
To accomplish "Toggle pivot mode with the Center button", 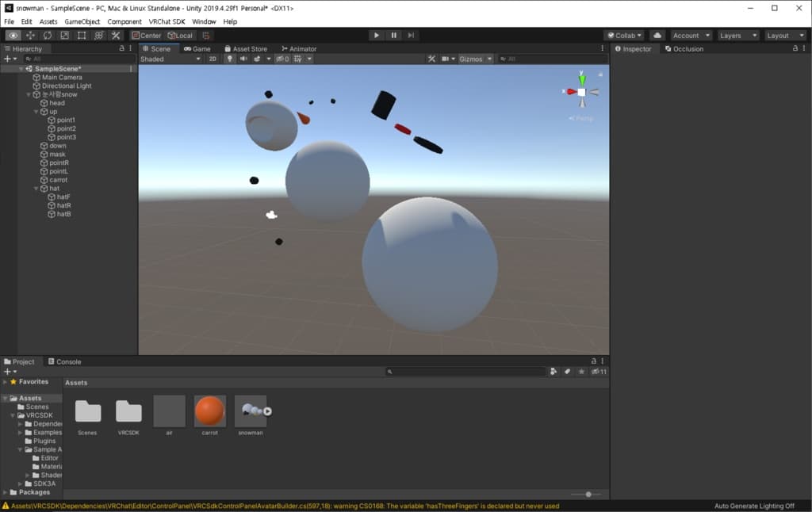I will pyautogui.click(x=147, y=36).
